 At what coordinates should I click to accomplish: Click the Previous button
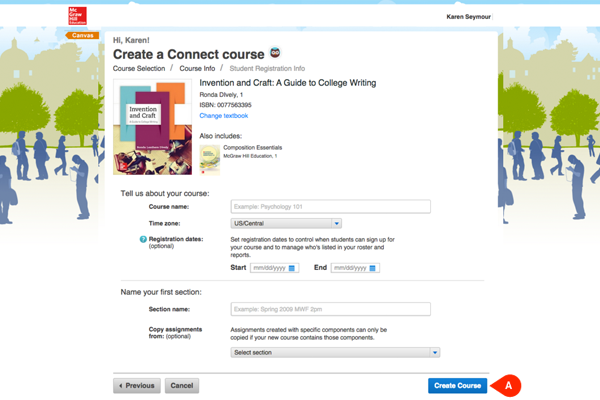tap(137, 385)
